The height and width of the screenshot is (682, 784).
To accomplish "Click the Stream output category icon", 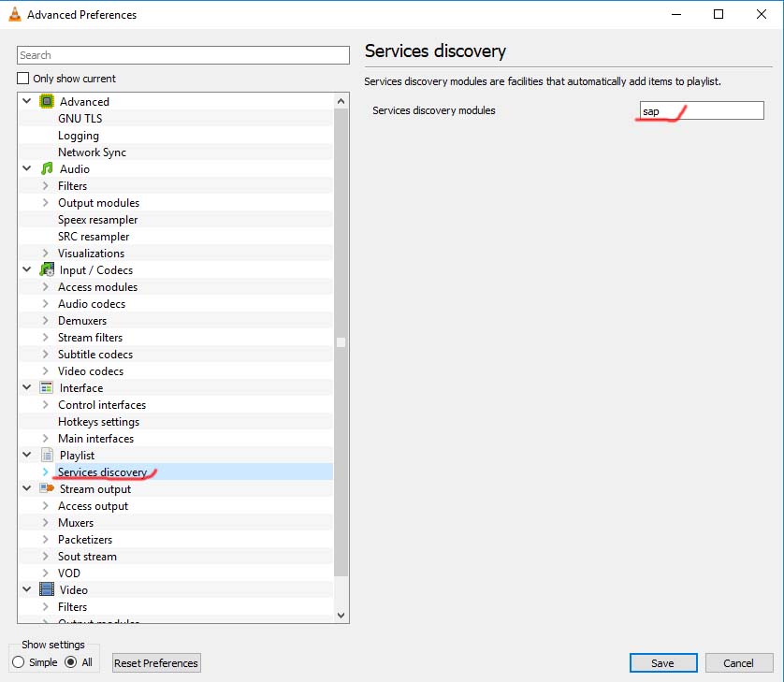I will (x=47, y=488).
